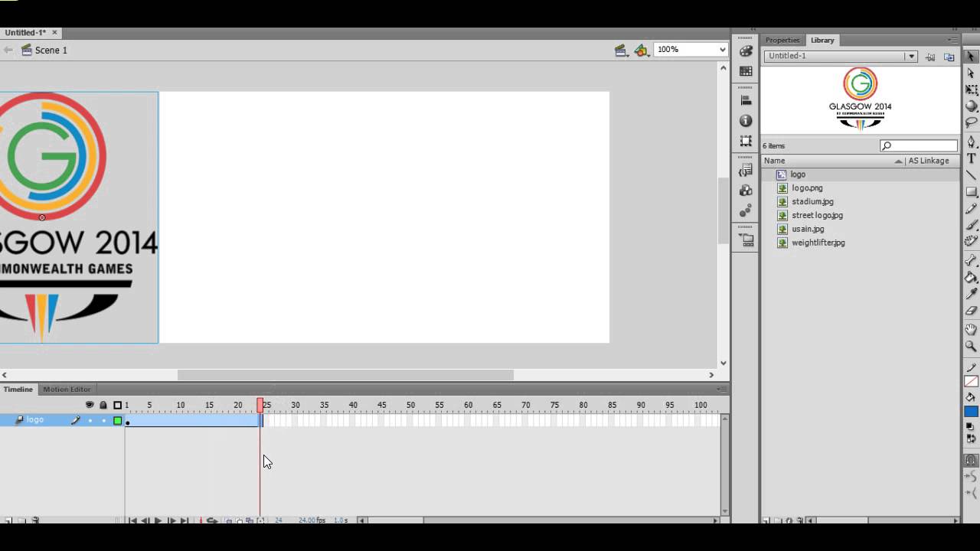Activate the Text tool
The height and width of the screenshot is (551, 980).
tap(971, 158)
